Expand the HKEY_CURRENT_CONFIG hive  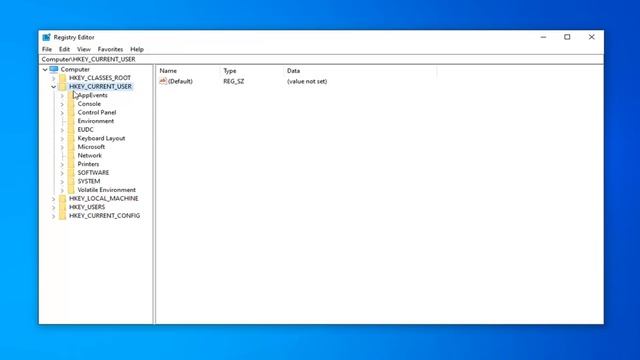pyautogui.click(x=53, y=216)
